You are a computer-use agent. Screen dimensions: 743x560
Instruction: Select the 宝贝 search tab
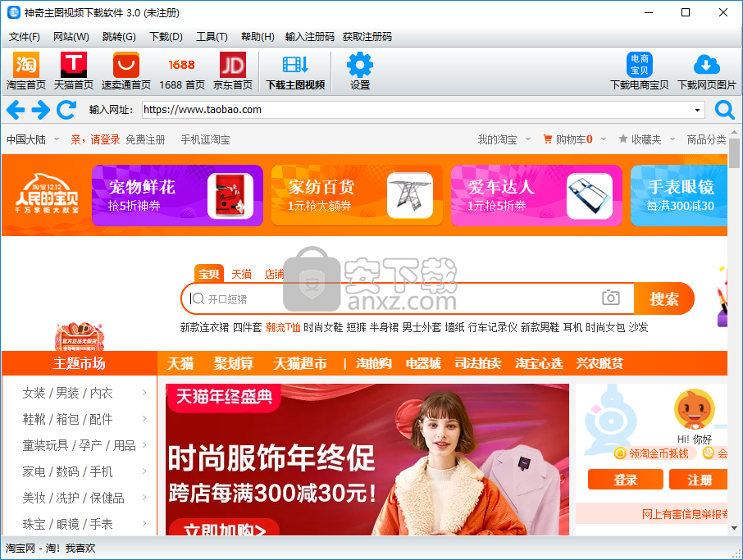point(208,273)
